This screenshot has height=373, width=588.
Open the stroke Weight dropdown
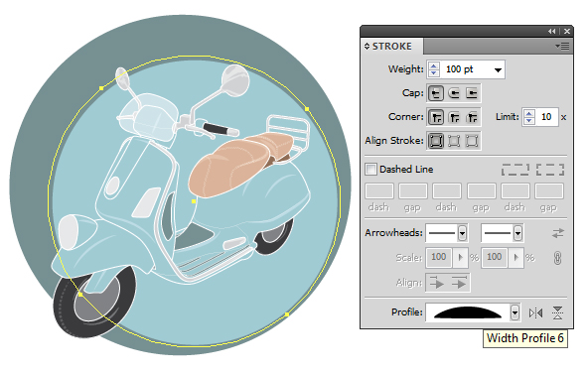tap(498, 69)
